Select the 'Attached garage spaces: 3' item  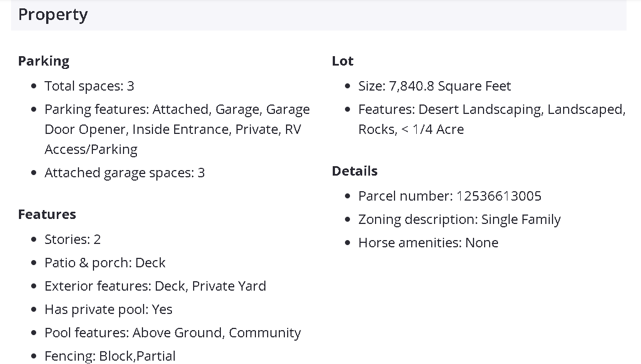125,173
